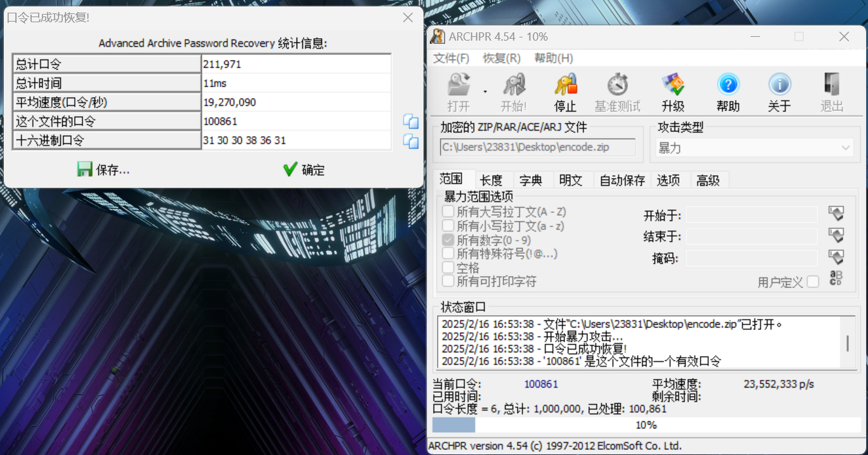Click the icon beside 结束于 field
868x455 pixels.
click(x=836, y=236)
